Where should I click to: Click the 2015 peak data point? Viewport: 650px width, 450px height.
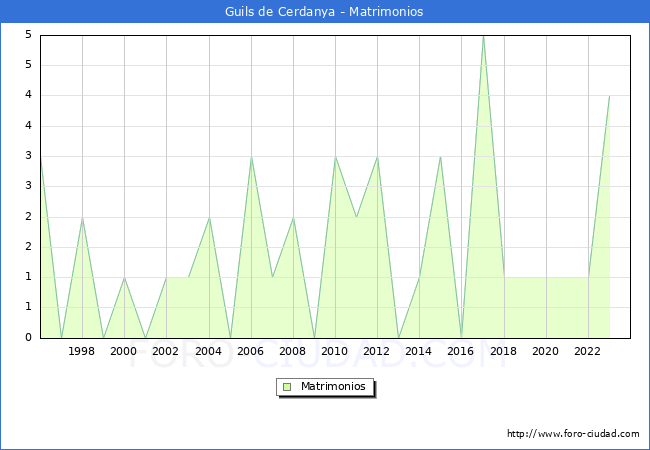tap(440, 157)
